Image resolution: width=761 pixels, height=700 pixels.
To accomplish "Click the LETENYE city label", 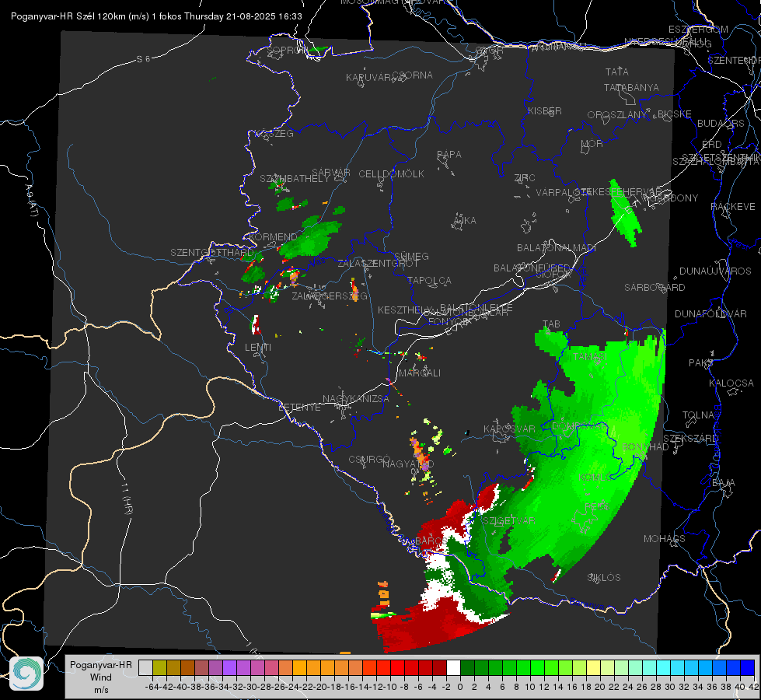I will 299,408.
